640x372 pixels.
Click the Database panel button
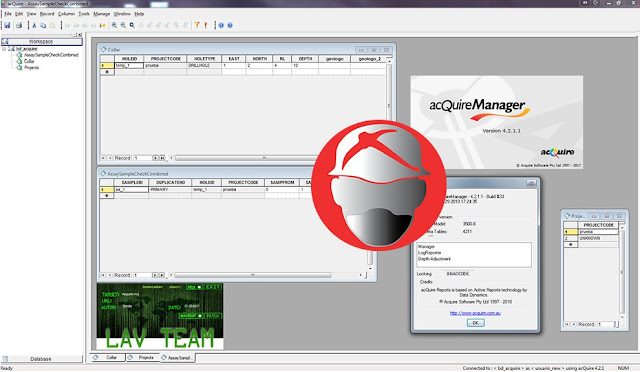(42, 359)
